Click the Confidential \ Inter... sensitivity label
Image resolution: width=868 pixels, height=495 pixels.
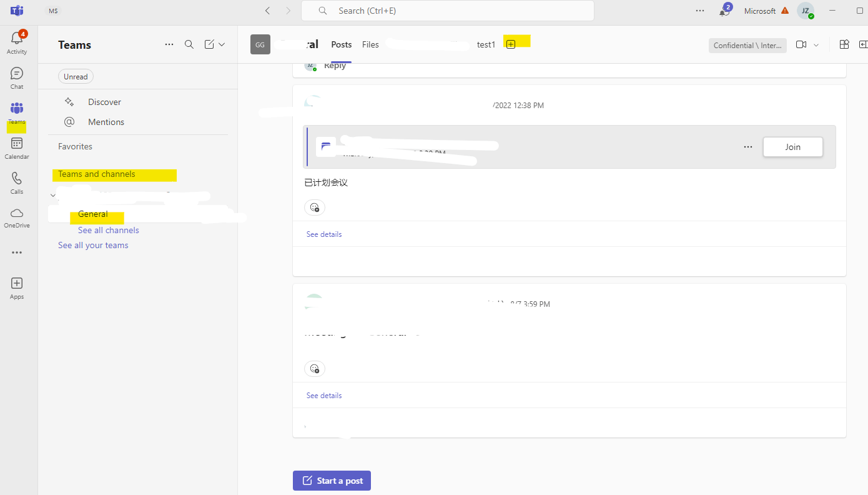click(747, 45)
